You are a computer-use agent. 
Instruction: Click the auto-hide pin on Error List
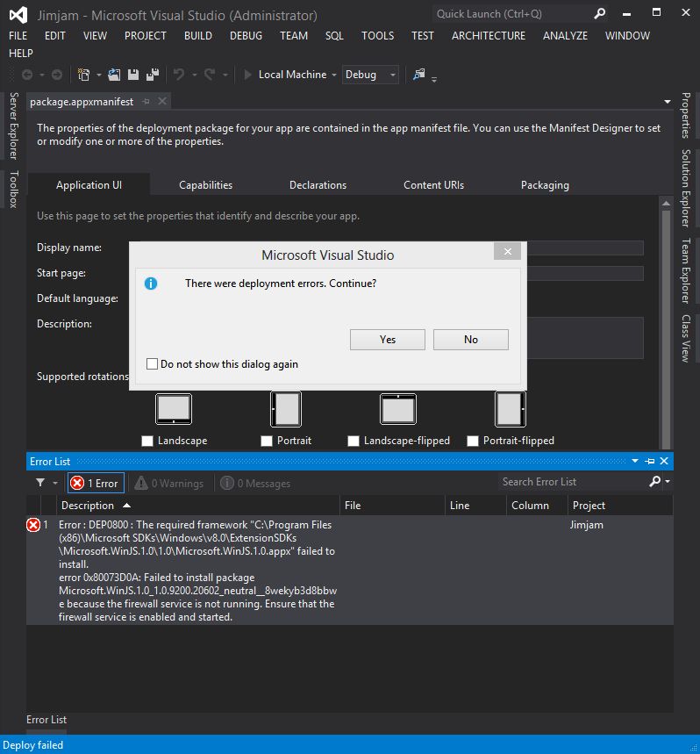(x=649, y=461)
